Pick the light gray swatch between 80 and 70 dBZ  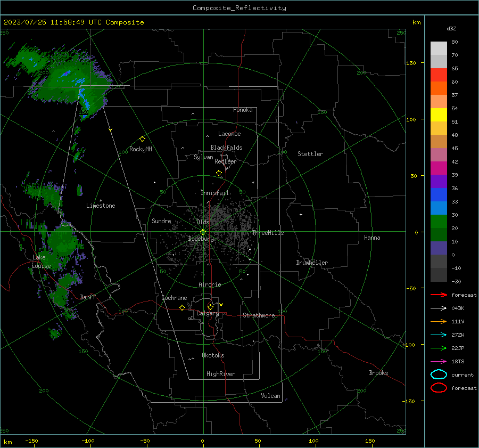click(439, 48)
